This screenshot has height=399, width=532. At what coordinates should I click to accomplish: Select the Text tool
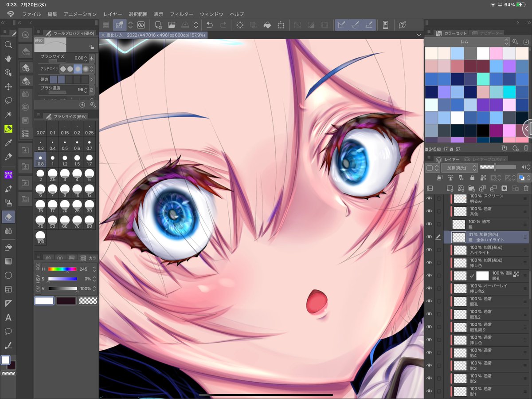tap(8, 318)
